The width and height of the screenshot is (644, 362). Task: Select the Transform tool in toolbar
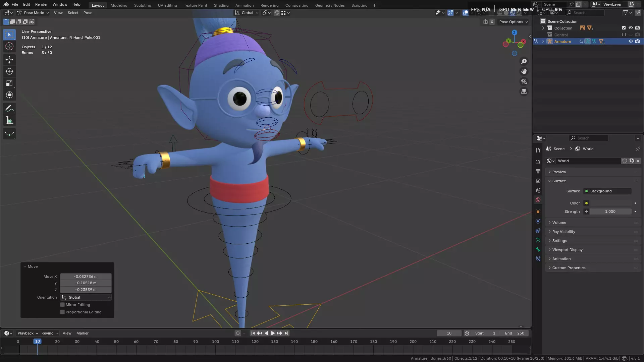click(9, 95)
